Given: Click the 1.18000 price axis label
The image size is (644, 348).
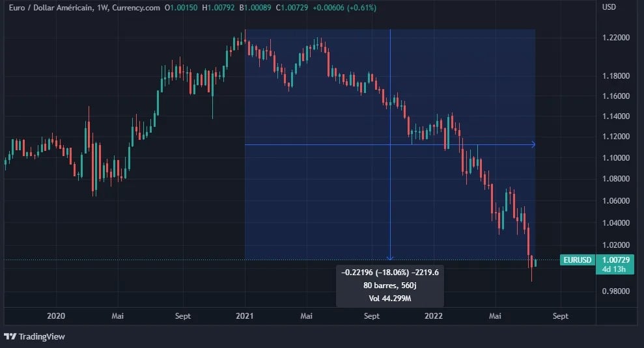Looking at the screenshot, I should [615, 76].
